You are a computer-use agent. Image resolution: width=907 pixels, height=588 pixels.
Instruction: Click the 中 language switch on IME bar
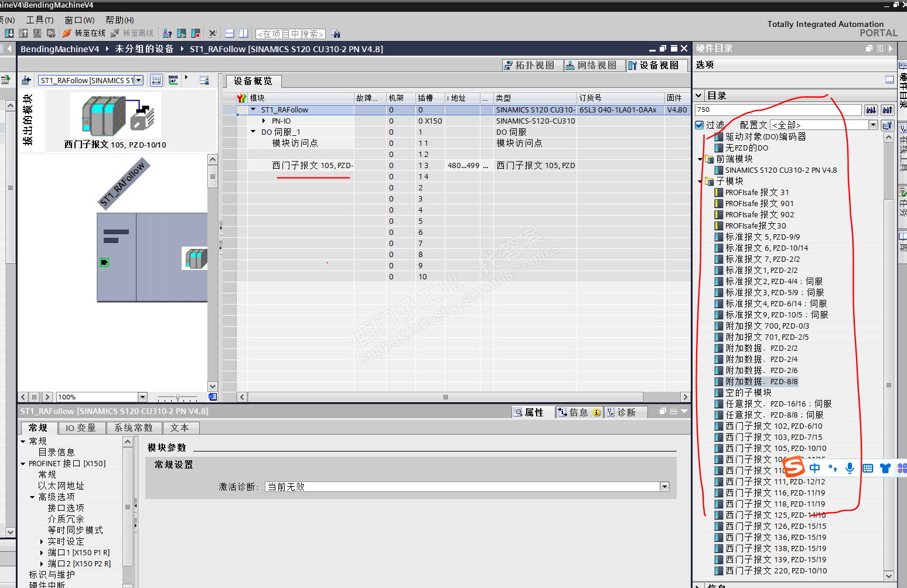point(815,468)
